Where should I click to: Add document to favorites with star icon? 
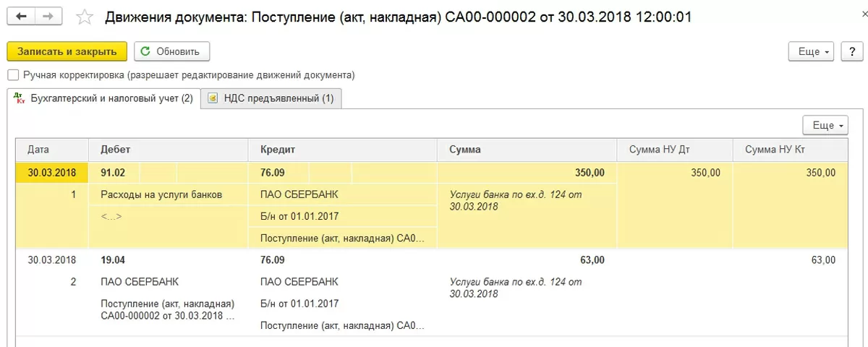(85, 17)
